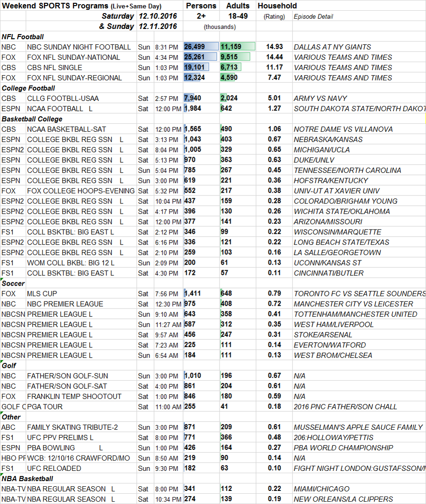This screenshot has width=426, height=504.
Task: Select the MLS CUP program cell
Action: tap(42, 294)
